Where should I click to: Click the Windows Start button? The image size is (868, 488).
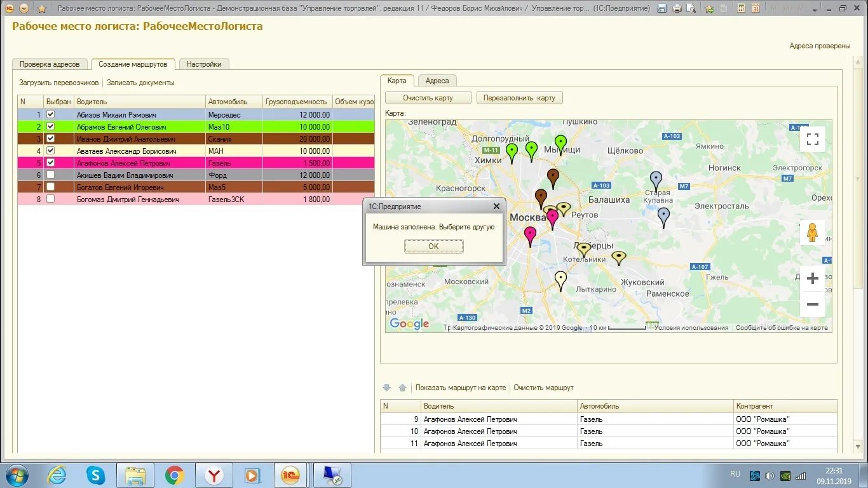(x=17, y=475)
